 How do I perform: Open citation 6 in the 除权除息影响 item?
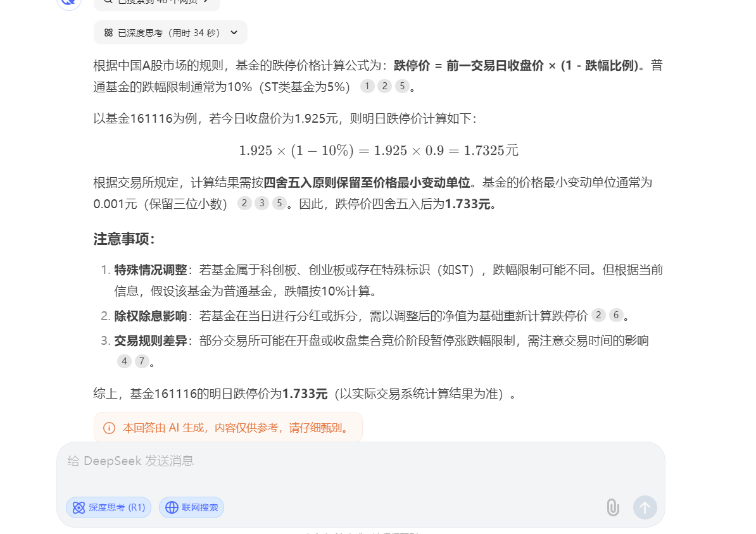pyautogui.click(x=615, y=315)
